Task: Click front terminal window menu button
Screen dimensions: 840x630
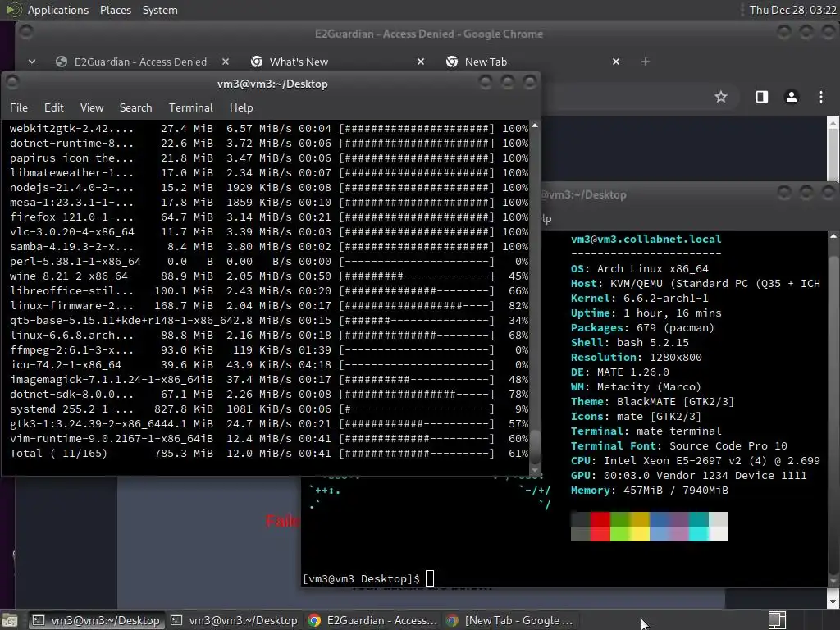Action: [11, 82]
